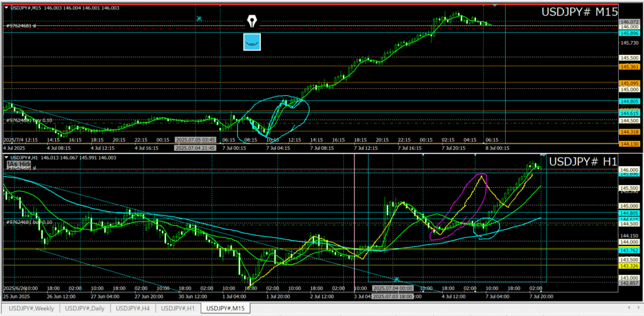Click the teal X marker on H1 chart
This screenshot has width=644, height=316.
(396, 279)
